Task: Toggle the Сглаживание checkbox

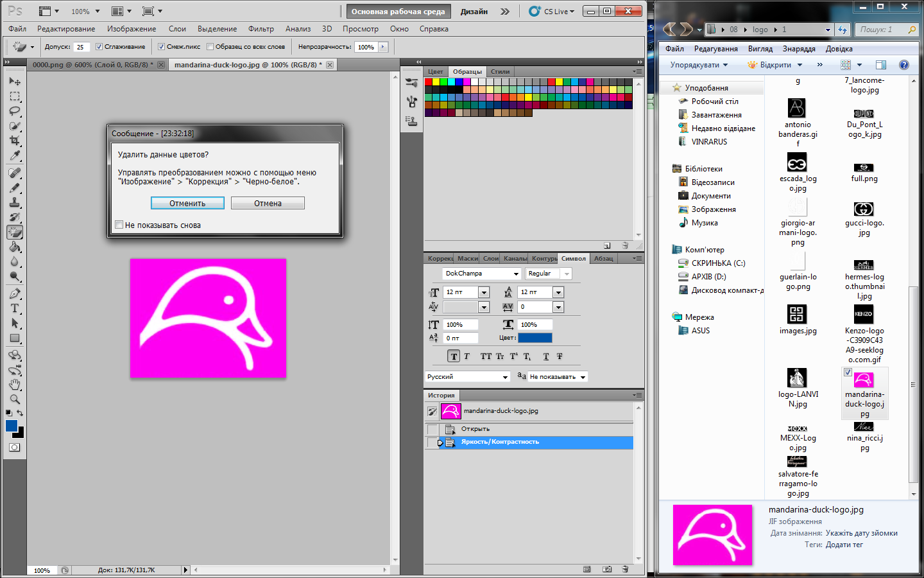Action: [99, 46]
